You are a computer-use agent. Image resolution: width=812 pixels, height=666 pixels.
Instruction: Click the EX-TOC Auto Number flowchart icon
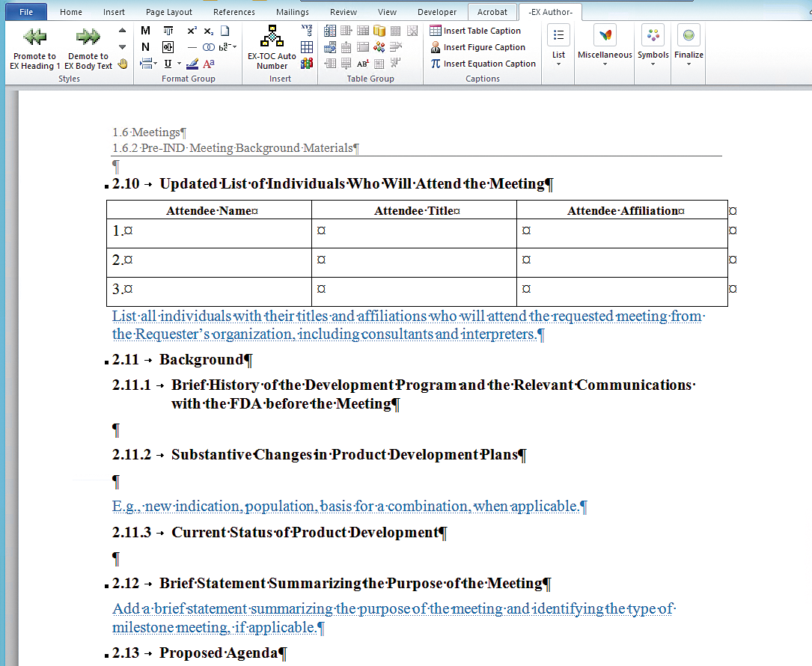click(x=272, y=36)
